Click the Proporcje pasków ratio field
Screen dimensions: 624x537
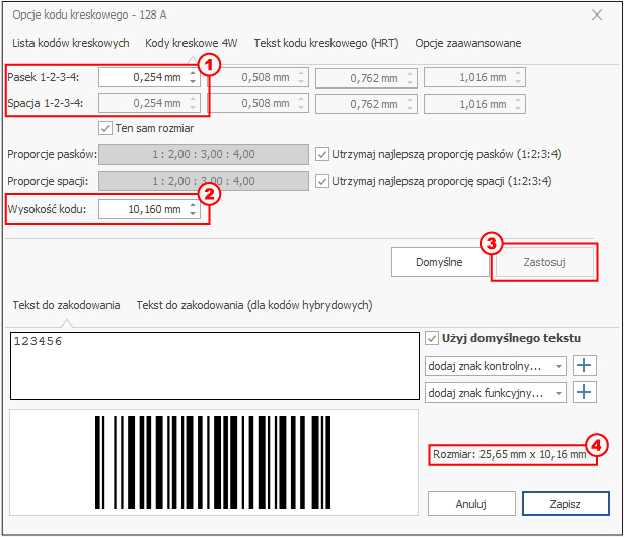pos(203,154)
